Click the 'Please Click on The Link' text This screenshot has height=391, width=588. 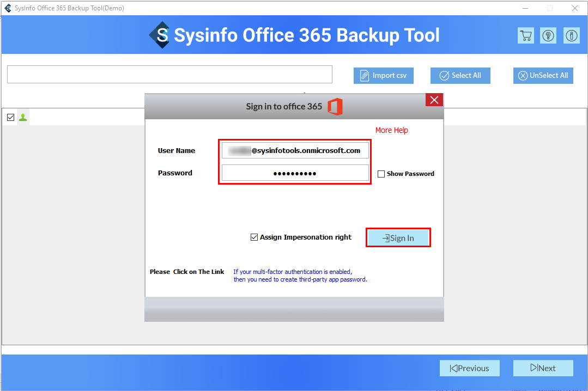point(187,272)
